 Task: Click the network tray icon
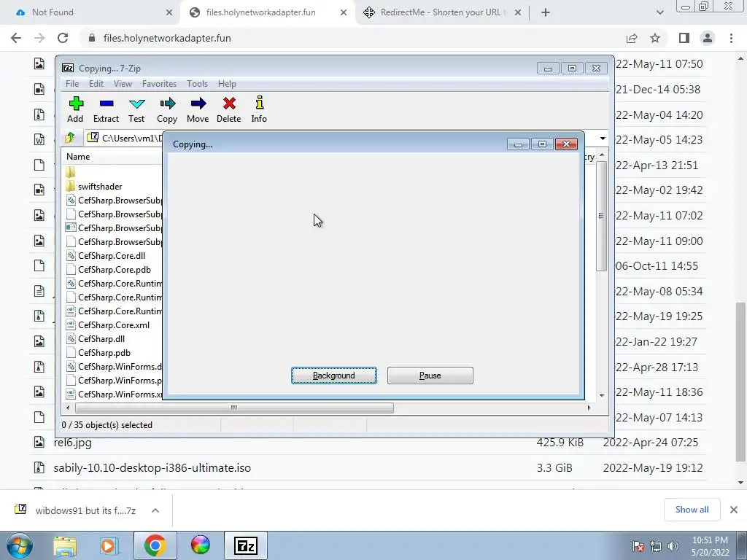(x=656, y=546)
